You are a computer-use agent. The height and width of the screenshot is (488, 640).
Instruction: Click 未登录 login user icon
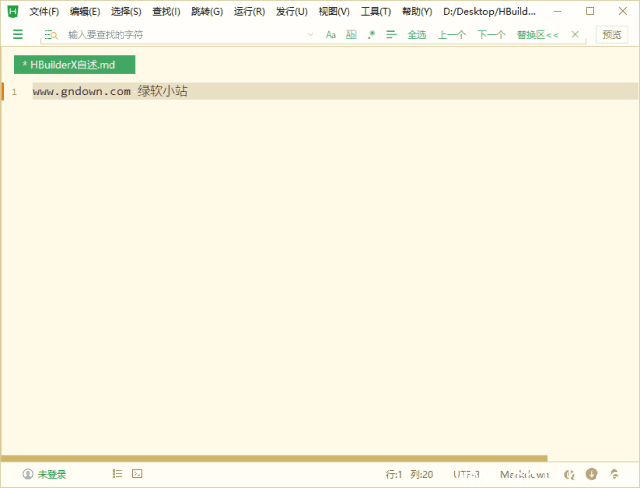click(x=45, y=474)
